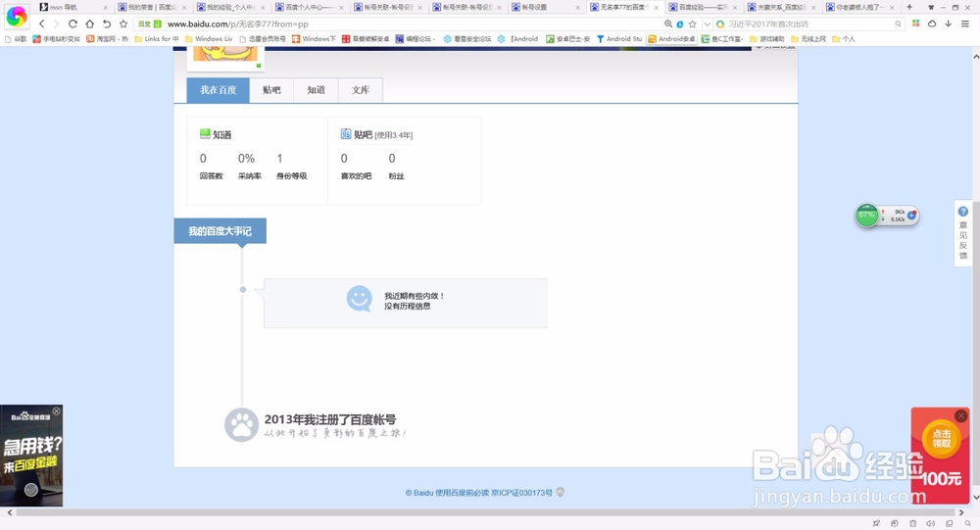
Task: Click the 使用百度前必读 footer link
Action: [463, 493]
